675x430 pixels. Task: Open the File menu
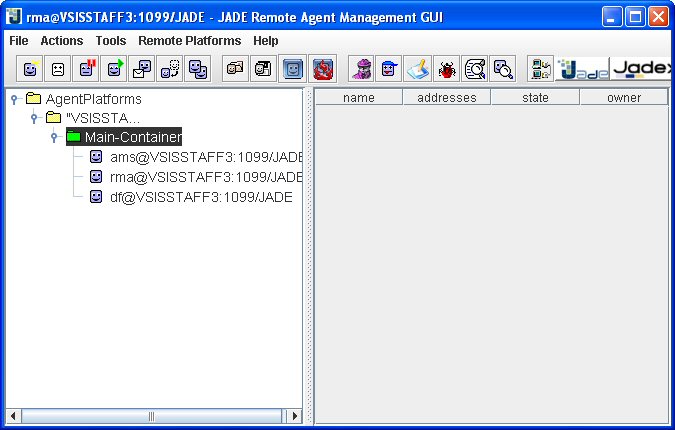(19, 40)
